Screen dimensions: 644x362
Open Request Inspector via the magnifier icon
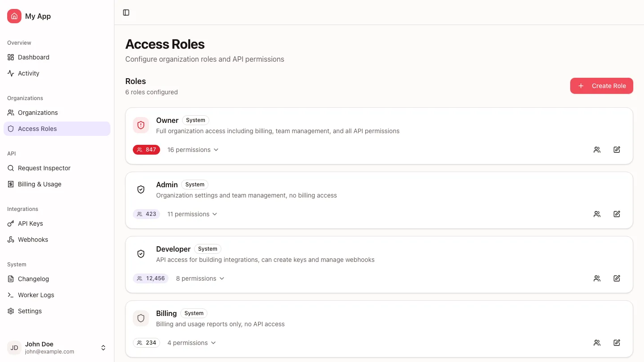pyautogui.click(x=10, y=168)
